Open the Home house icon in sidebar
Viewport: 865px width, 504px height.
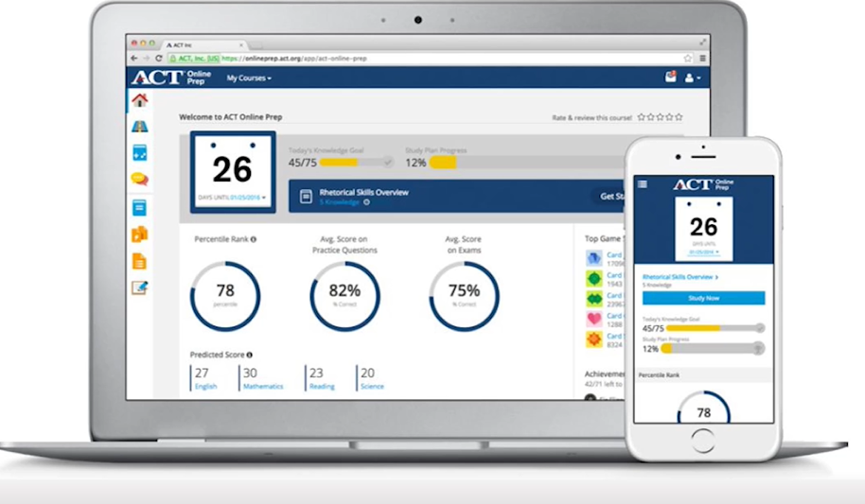tap(139, 100)
